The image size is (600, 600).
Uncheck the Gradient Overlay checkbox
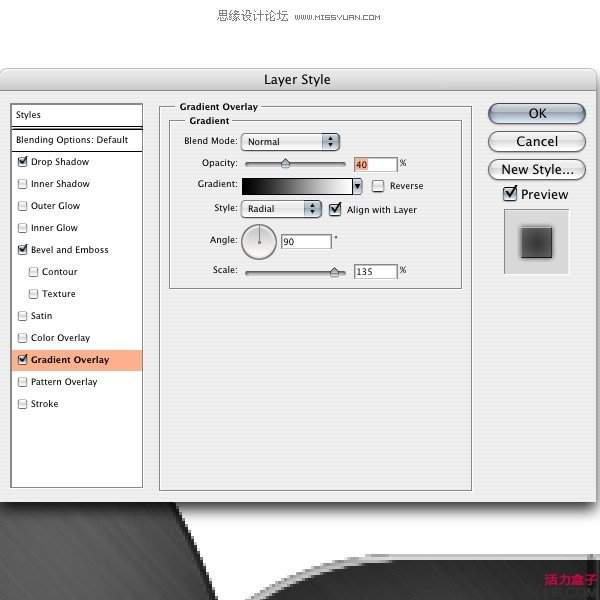pos(23,360)
